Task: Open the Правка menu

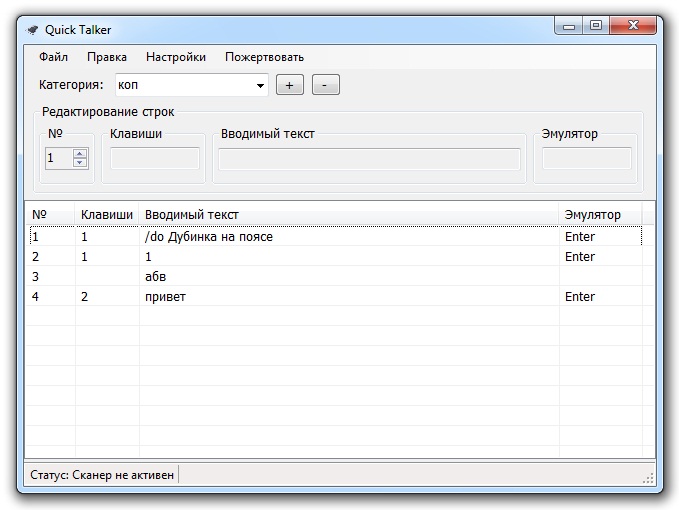Action: pos(107,57)
